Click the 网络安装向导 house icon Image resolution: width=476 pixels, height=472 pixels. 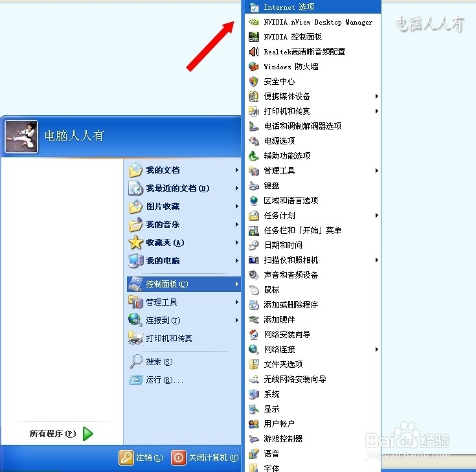(253, 335)
